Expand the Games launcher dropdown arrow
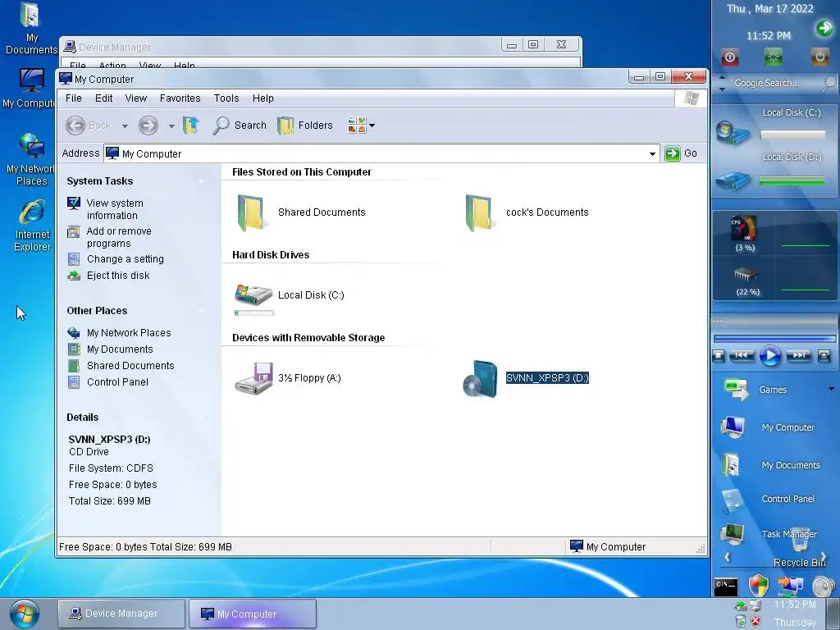 (x=832, y=389)
